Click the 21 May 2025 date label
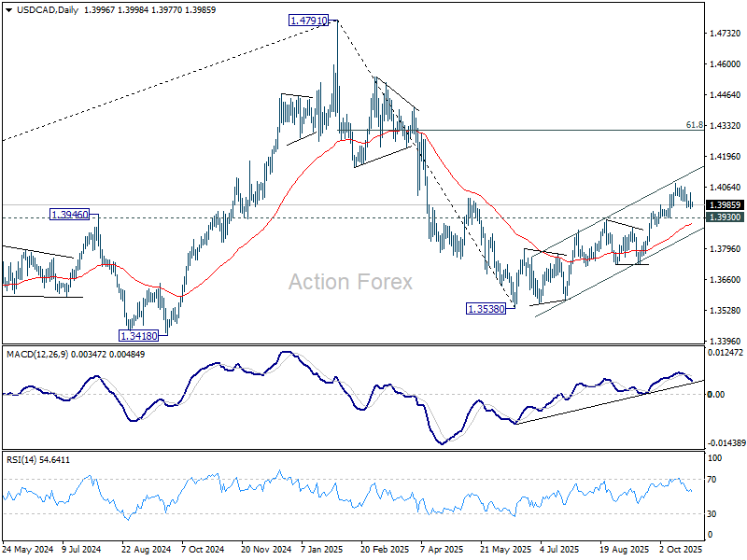Screen dimensions: 747x560 click(505, 550)
